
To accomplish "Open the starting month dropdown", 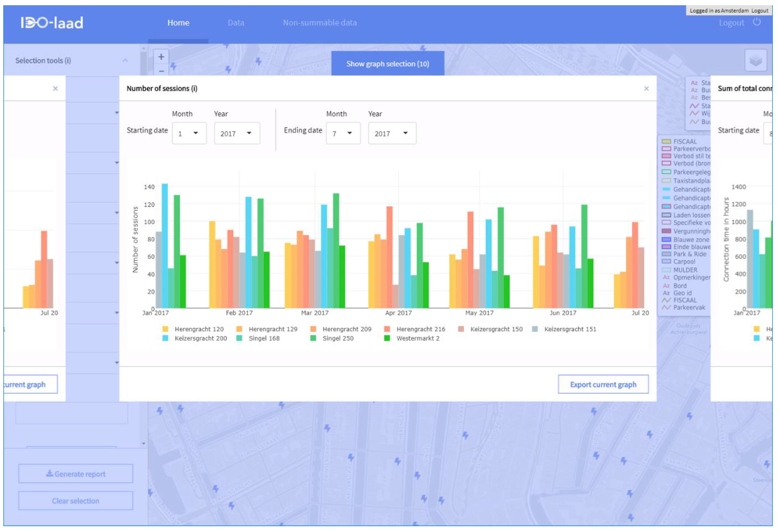I will pyautogui.click(x=189, y=134).
